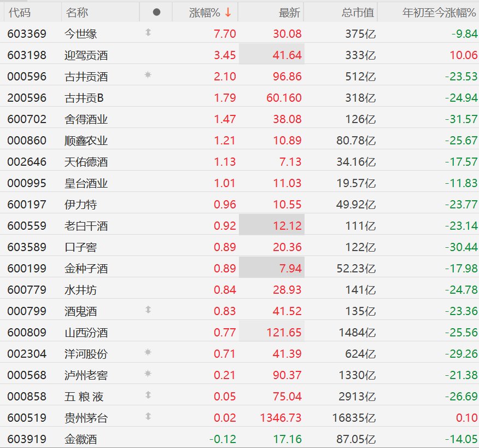Select the 泸州老窖 stock name

click(86, 375)
